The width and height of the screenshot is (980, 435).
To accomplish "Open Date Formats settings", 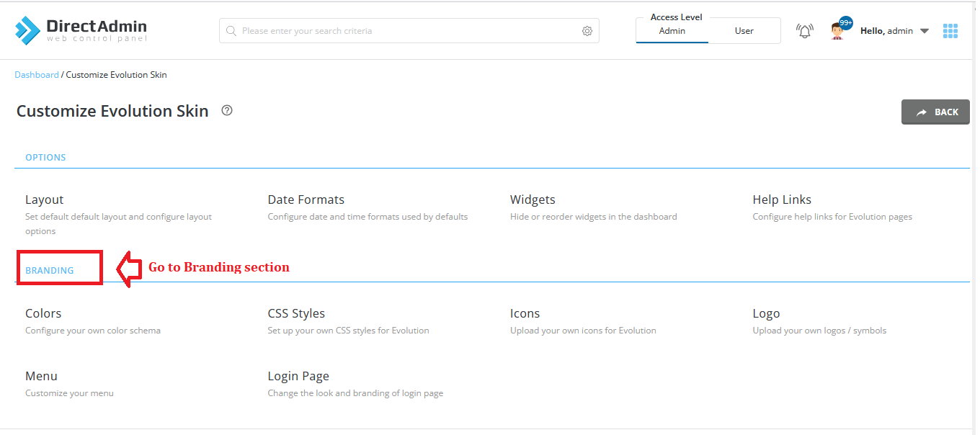I will pyautogui.click(x=306, y=199).
